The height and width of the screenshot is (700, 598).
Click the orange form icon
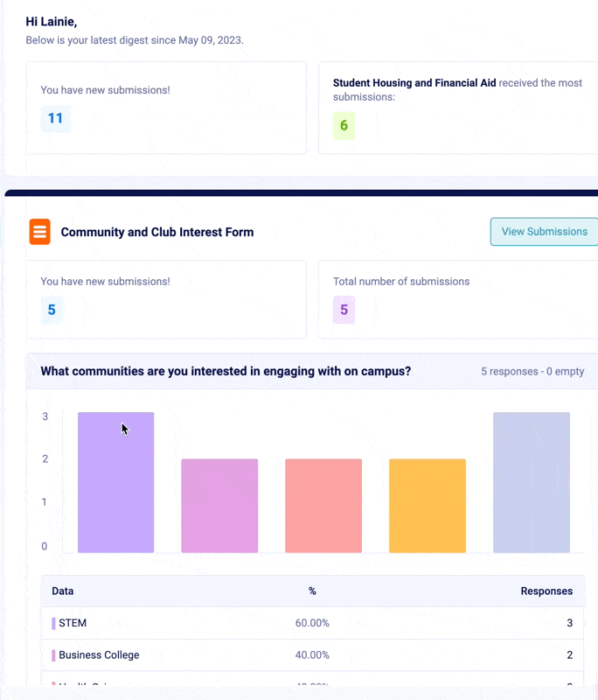pos(39,232)
